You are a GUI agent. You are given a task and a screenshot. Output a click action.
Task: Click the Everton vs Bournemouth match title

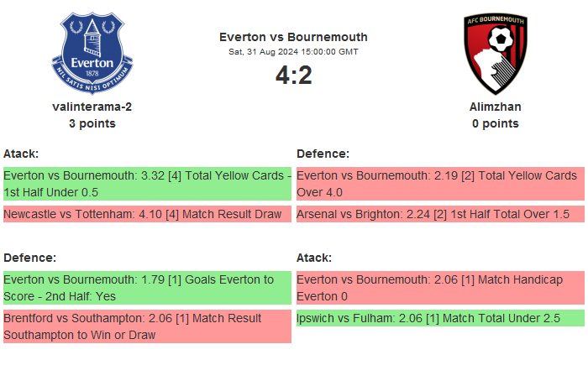tap(293, 37)
